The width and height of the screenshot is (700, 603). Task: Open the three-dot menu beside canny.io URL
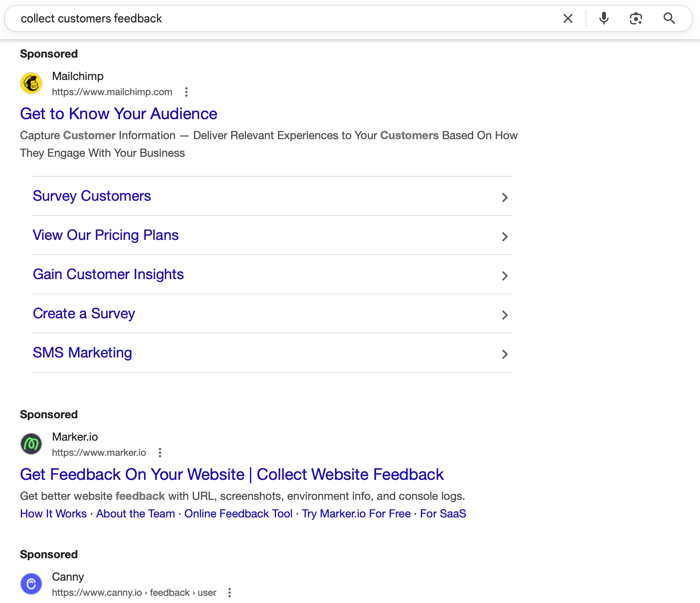pyautogui.click(x=230, y=593)
